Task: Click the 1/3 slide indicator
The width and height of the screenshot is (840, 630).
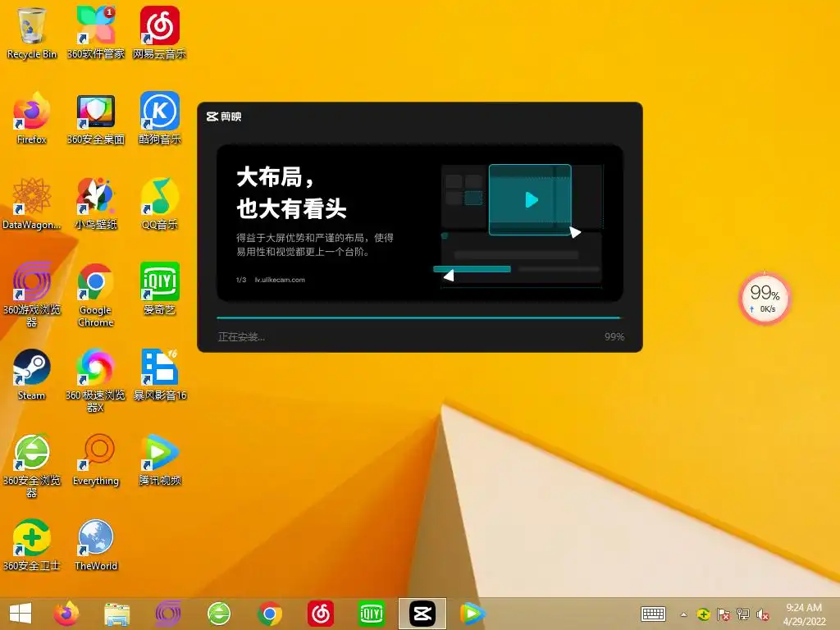Action: pyautogui.click(x=241, y=280)
